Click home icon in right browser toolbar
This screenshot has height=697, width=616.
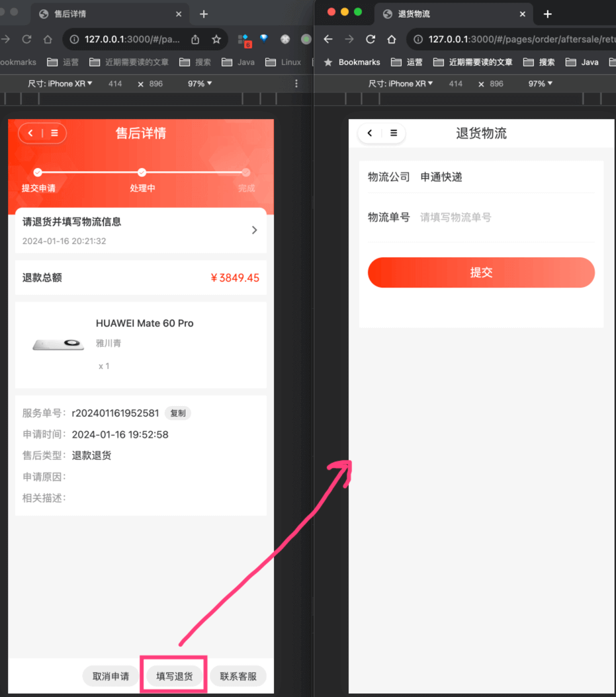point(392,40)
